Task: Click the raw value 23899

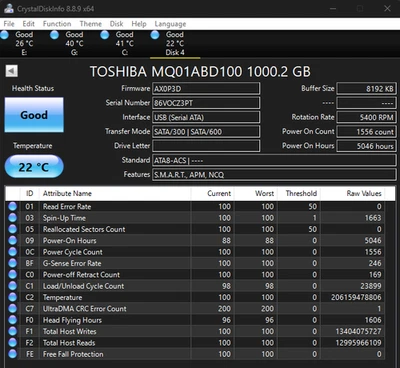Action: pyautogui.click(x=370, y=286)
